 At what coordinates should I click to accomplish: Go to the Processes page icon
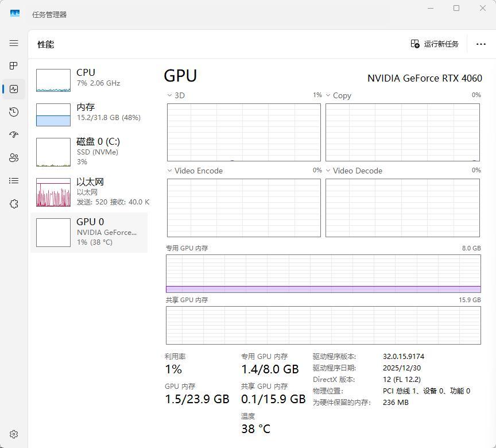click(x=14, y=66)
